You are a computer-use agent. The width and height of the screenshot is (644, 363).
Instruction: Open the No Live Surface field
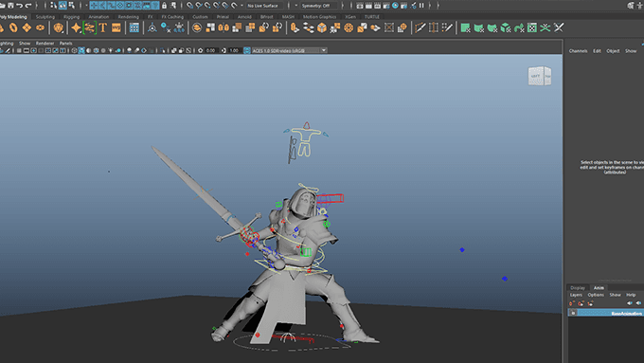click(265, 6)
